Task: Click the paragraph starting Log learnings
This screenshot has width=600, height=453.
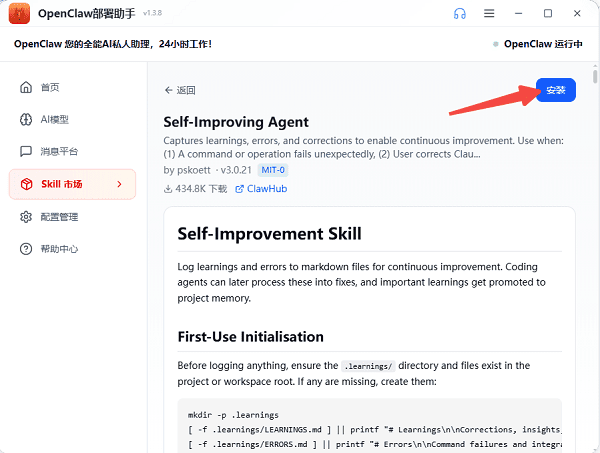Action: [x=362, y=282]
